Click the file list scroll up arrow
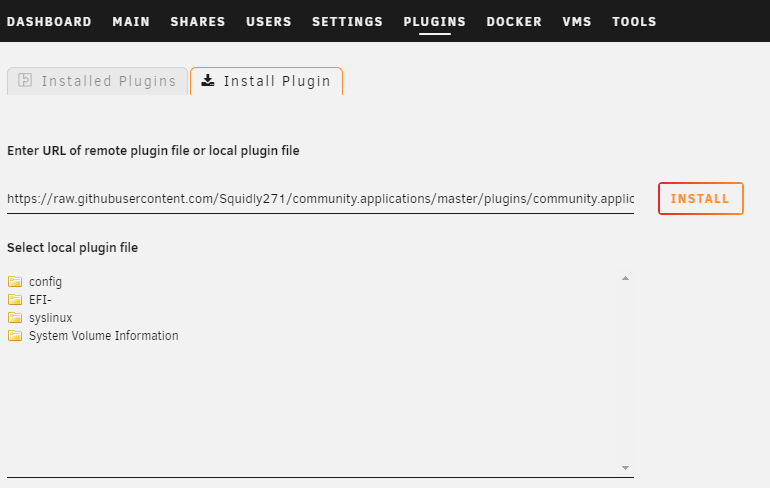 tap(625, 278)
